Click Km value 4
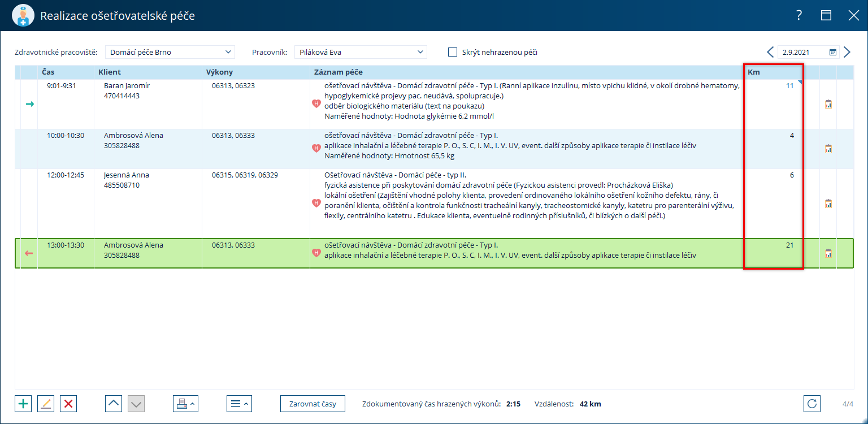This screenshot has height=424, width=868. pos(792,136)
